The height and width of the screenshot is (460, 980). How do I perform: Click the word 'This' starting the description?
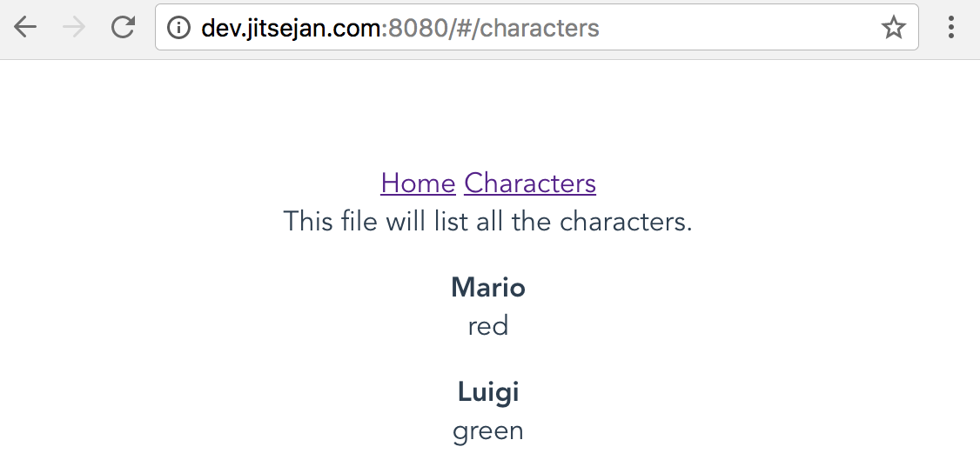[308, 222]
